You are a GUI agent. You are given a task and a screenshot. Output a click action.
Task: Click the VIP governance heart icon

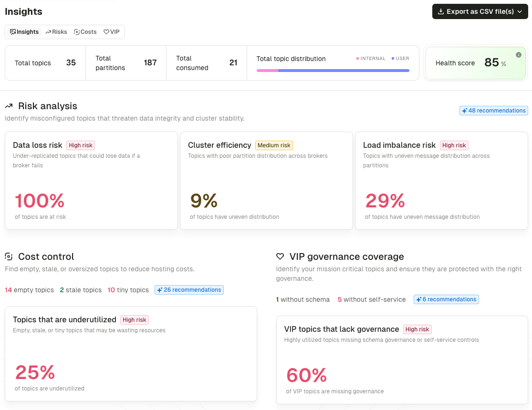(x=280, y=256)
